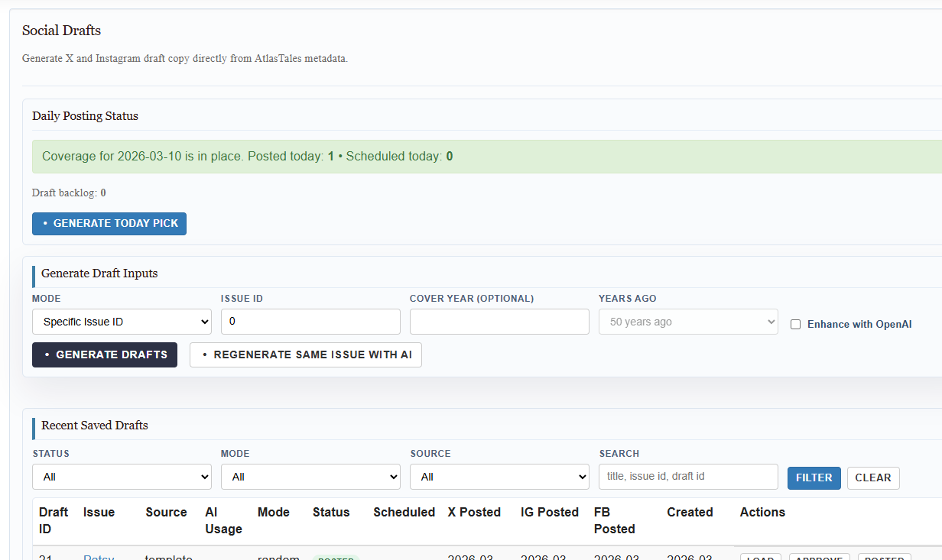Click the GENERATE DRAFTS button

[x=105, y=354]
